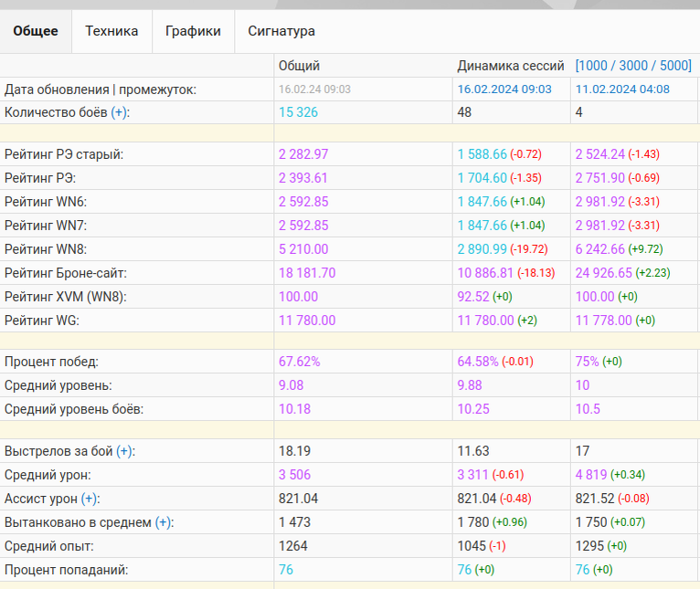The image size is (700, 589).
Task: Select the 5000 battles range link
Action: click(x=674, y=66)
